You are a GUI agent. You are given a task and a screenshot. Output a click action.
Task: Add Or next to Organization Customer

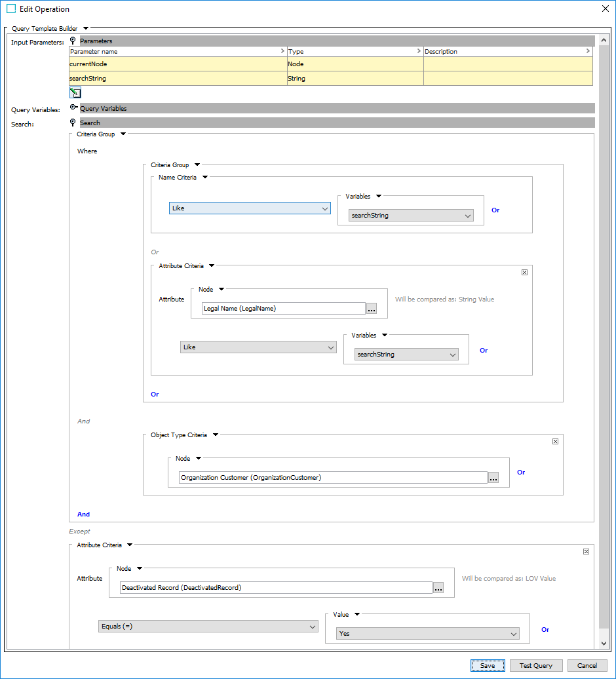coord(521,473)
